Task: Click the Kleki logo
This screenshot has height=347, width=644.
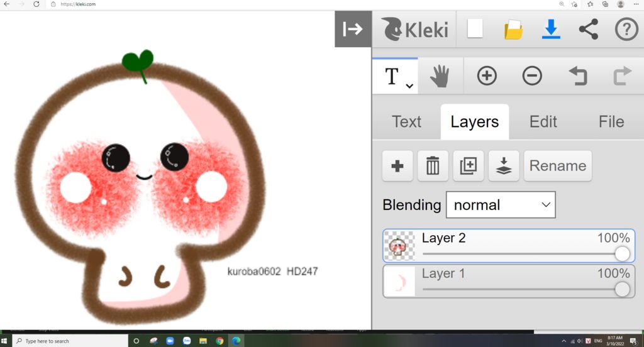Action: (414, 29)
